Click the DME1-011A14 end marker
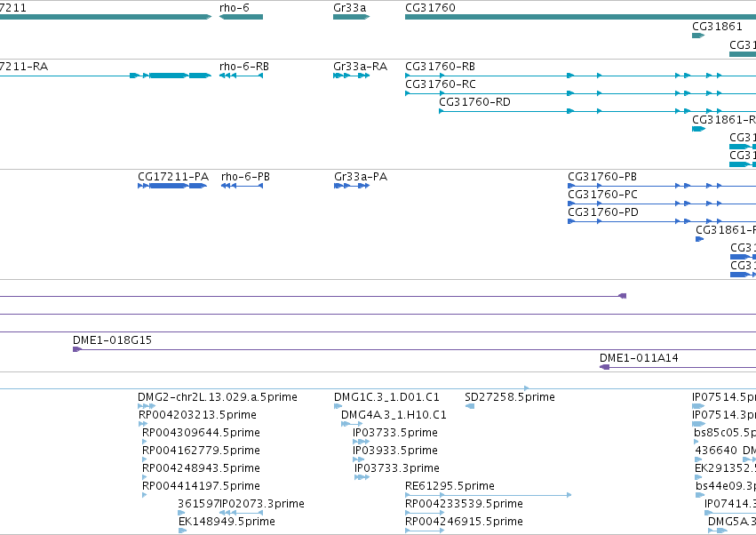Viewport: 756px width, 535px height. 605,367
